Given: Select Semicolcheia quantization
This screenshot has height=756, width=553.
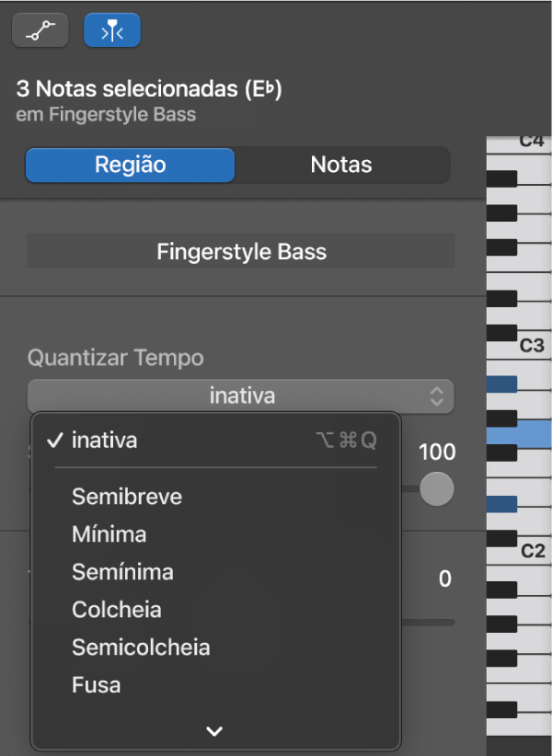Looking at the screenshot, I should tap(141, 647).
